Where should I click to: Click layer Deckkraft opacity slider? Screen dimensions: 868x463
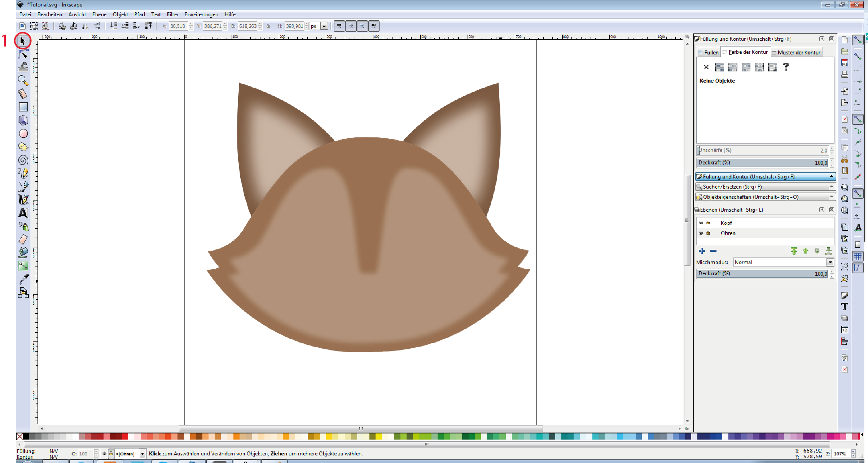[x=763, y=273]
